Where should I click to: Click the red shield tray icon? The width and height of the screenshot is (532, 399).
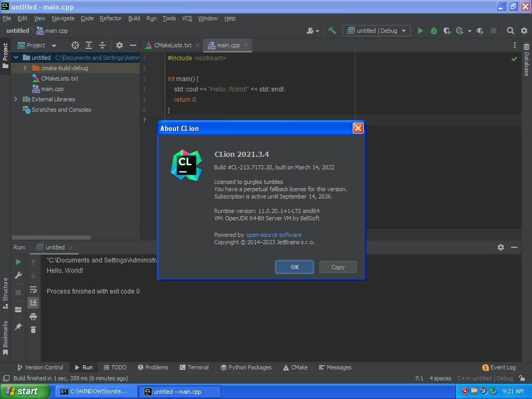(465, 391)
